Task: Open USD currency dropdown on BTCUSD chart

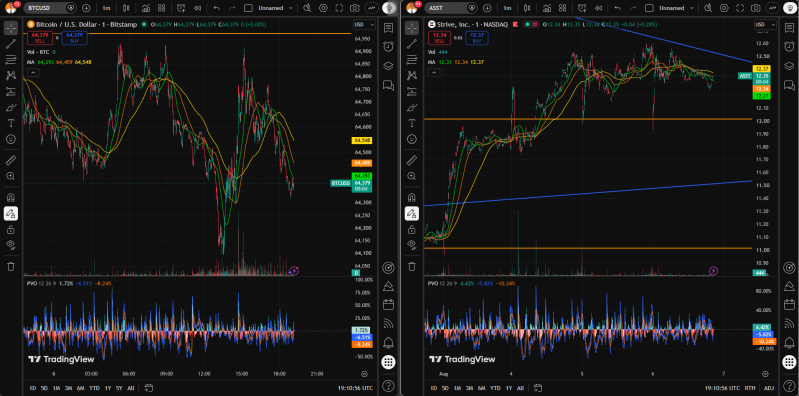Action: click(x=364, y=24)
